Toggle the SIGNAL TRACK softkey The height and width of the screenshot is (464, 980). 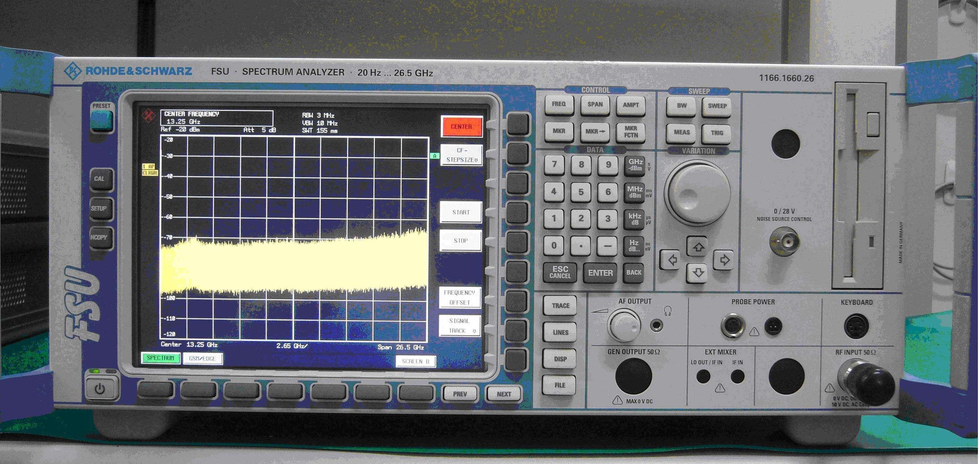point(459,325)
